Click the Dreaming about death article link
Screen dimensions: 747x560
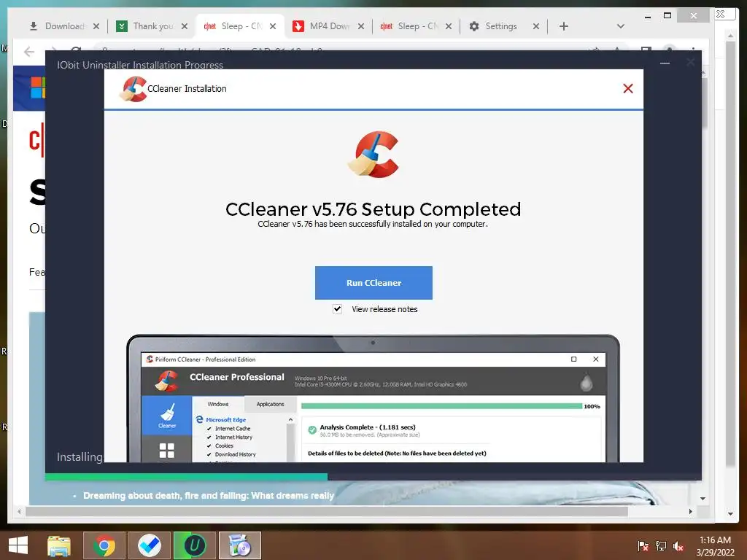point(209,496)
